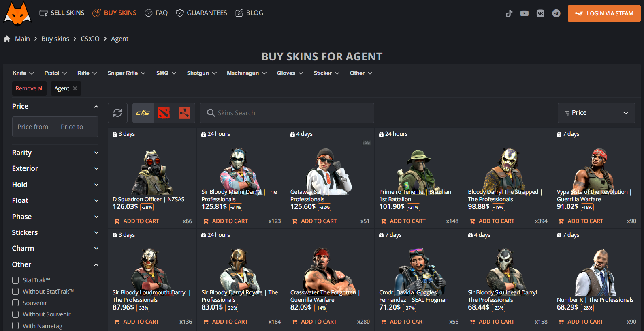The image size is (644, 331).
Task: Click the Price from input field
Action: click(x=34, y=127)
